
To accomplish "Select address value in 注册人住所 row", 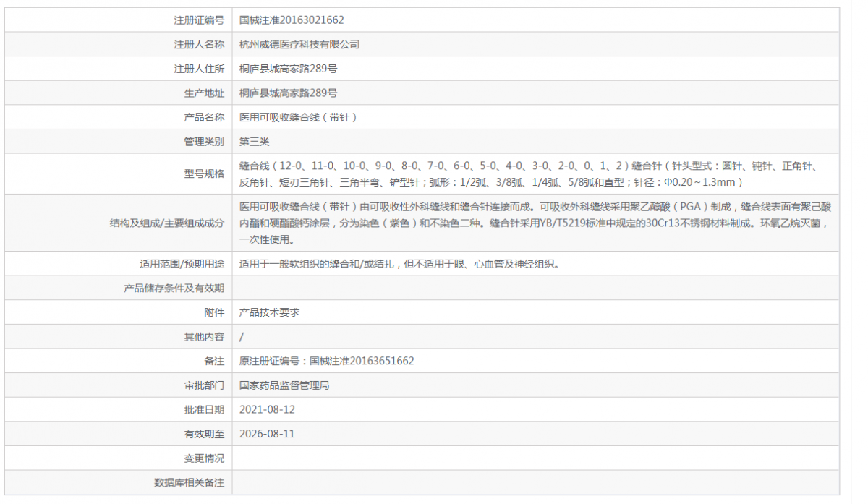I will [x=288, y=69].
